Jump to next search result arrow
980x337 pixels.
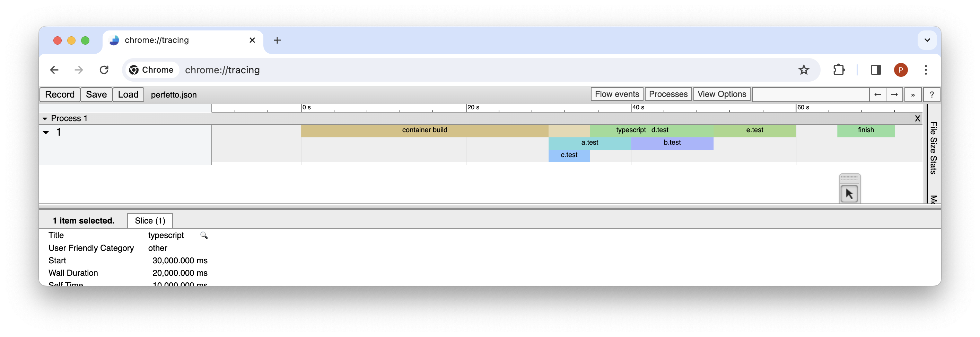tap(894, 94)
